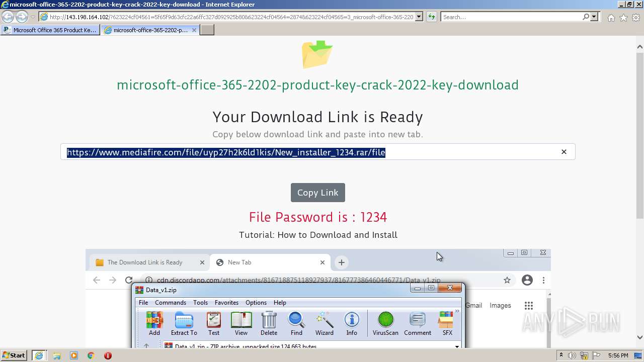Click page vertical scrollbar thumb
Screen dimensions: 644x362
640,136
